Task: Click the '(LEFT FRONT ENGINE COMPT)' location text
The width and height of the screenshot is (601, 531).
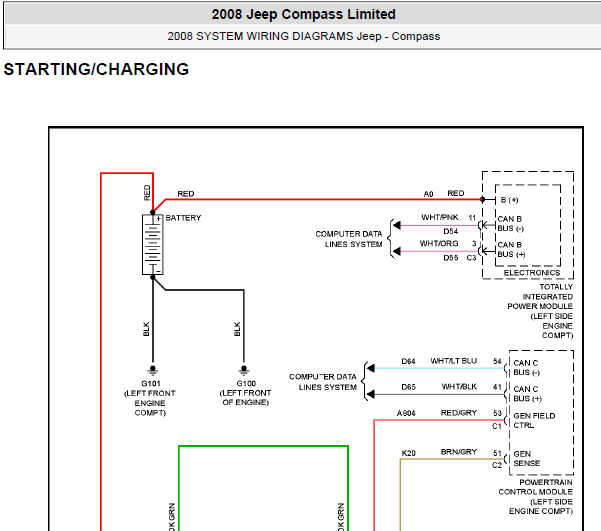Action: click(150, 403)
